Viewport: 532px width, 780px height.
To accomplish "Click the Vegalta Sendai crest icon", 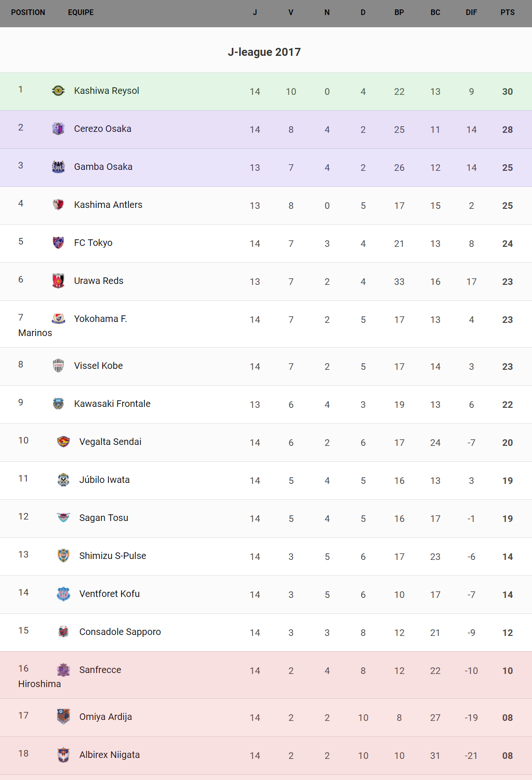I will click(63, 442).
